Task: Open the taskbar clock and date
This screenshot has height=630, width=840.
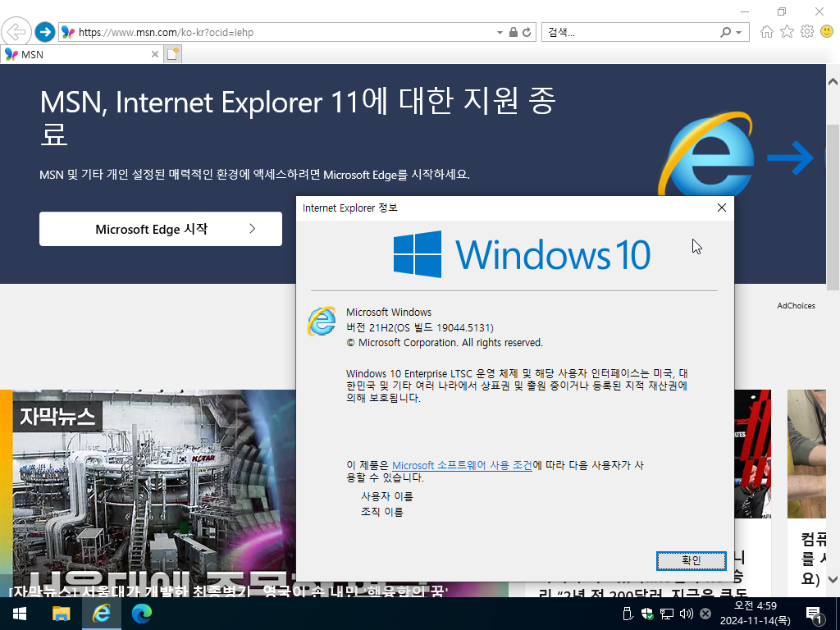Action: click(755, 614)
